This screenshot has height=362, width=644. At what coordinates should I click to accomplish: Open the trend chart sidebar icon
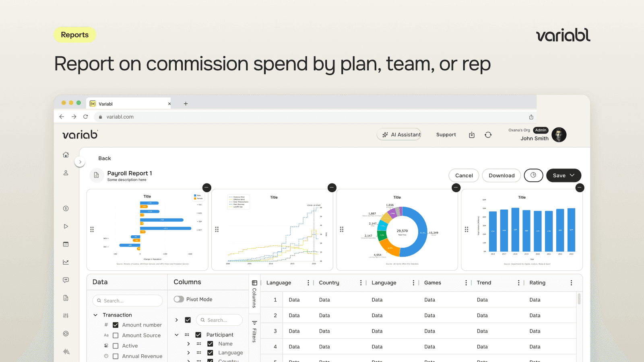pos(66,262)
